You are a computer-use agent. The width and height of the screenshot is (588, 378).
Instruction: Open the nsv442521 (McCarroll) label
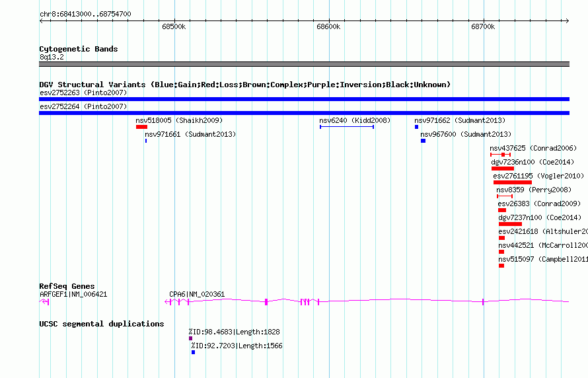[x=543, y=245]
